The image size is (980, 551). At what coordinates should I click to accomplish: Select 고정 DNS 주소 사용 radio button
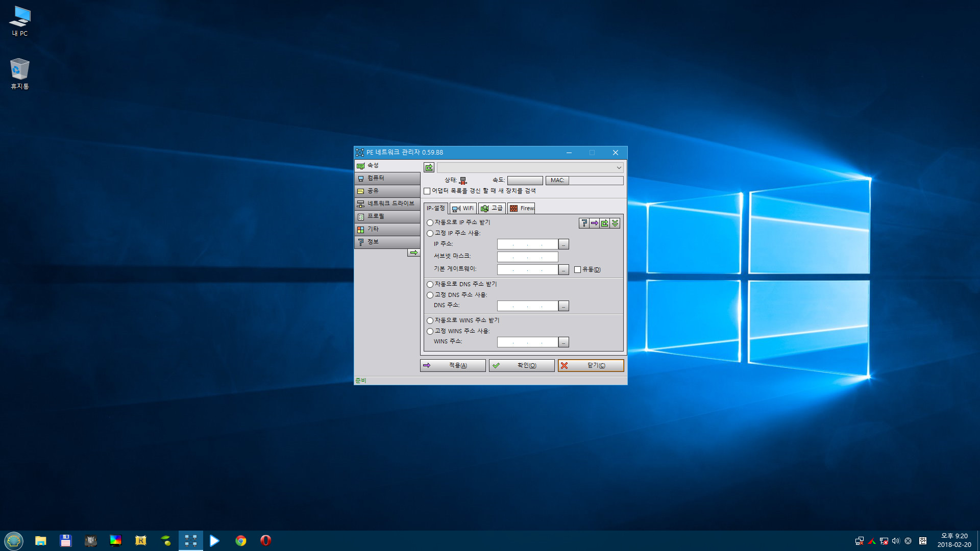[x=430, y=295]
